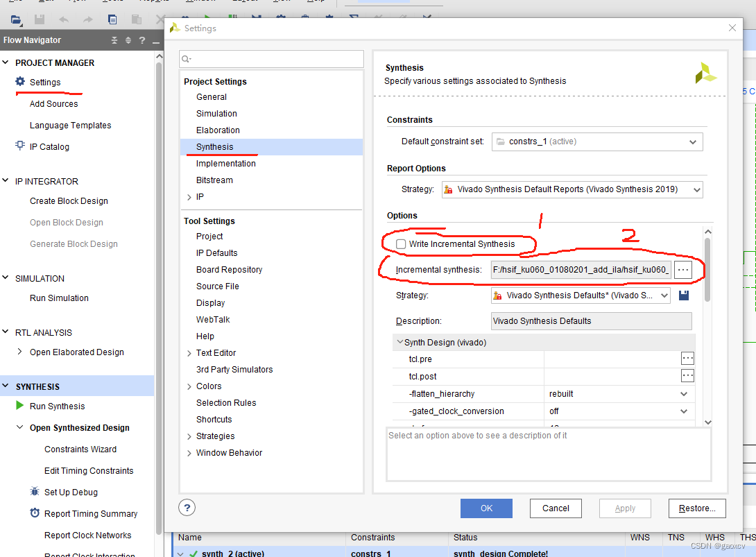Click the redo arrow toolbar icon

click(88, 20)
